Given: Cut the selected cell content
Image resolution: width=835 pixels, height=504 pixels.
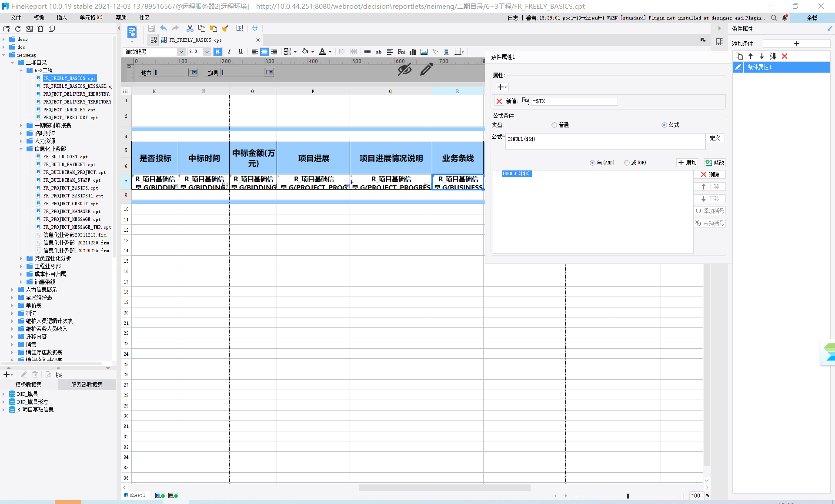Looking at the screenshot, I should pyautogui.click(x=190, y=28).
